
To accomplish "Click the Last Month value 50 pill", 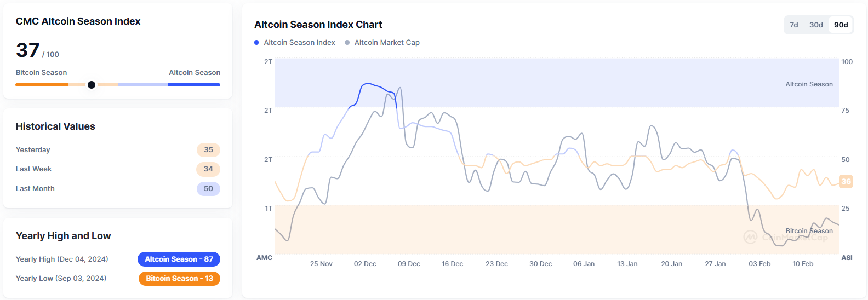I will [x=208, y=189].
